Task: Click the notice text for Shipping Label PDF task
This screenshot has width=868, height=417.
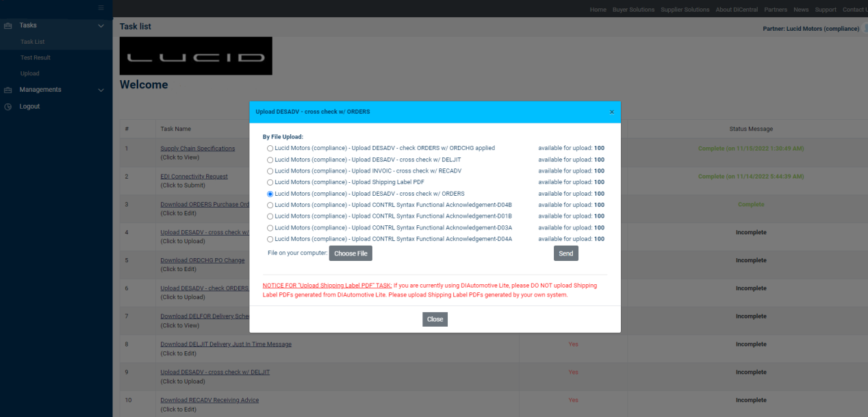Action: 430,290
